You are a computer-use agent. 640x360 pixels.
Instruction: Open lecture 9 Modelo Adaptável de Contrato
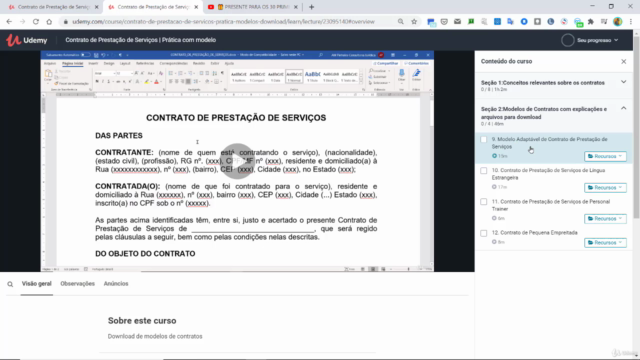549,143
